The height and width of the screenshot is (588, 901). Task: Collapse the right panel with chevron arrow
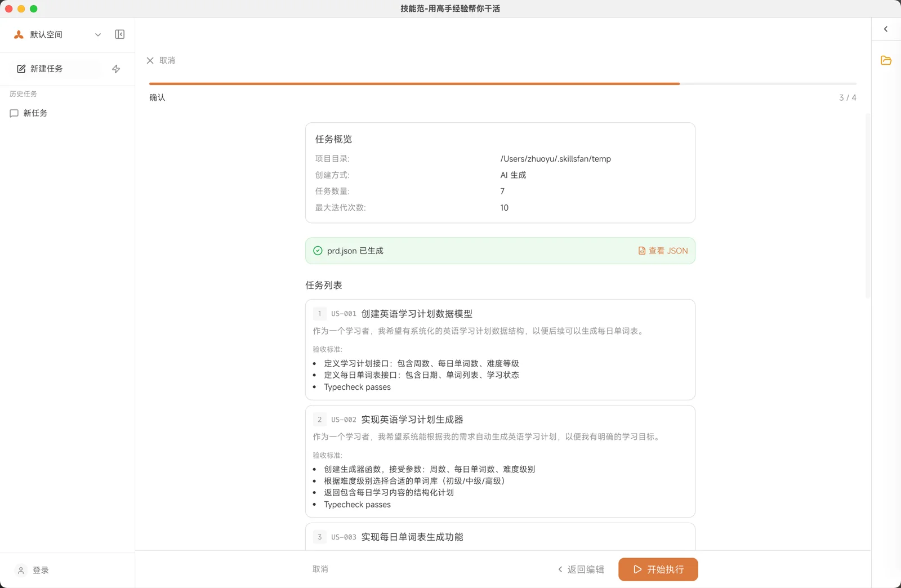(x=886, y=29)
